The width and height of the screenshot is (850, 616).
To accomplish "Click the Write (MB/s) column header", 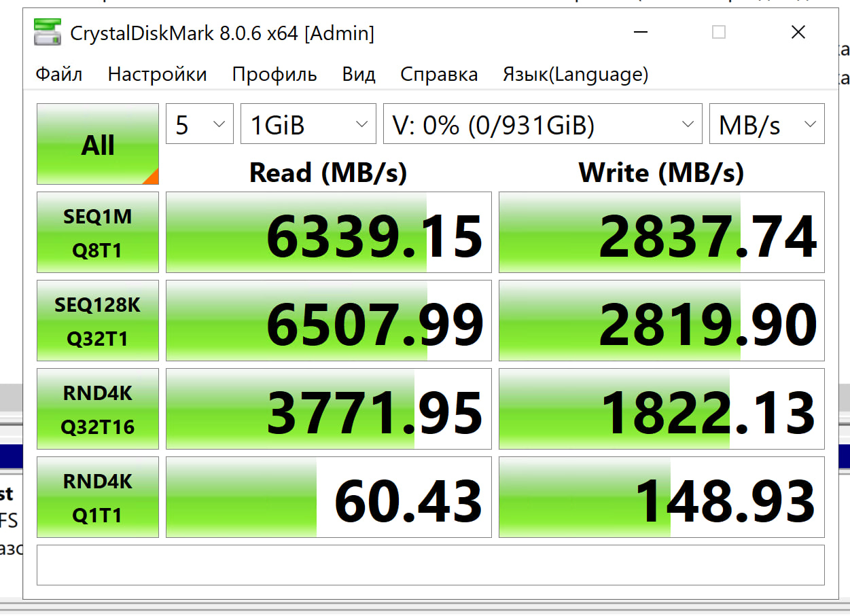I will [661, 173].
